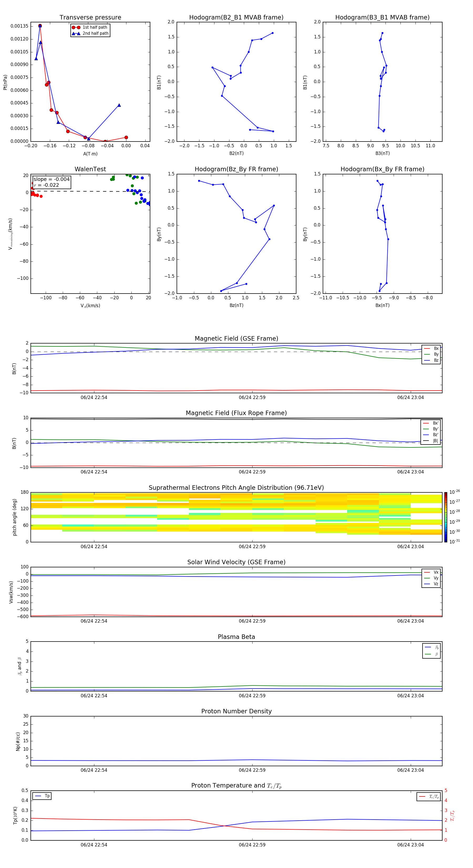Click the "B3(nT)" x-axis label
Image resolution: width=473 pixels, height=868 pixels.
tap(382, 153)
